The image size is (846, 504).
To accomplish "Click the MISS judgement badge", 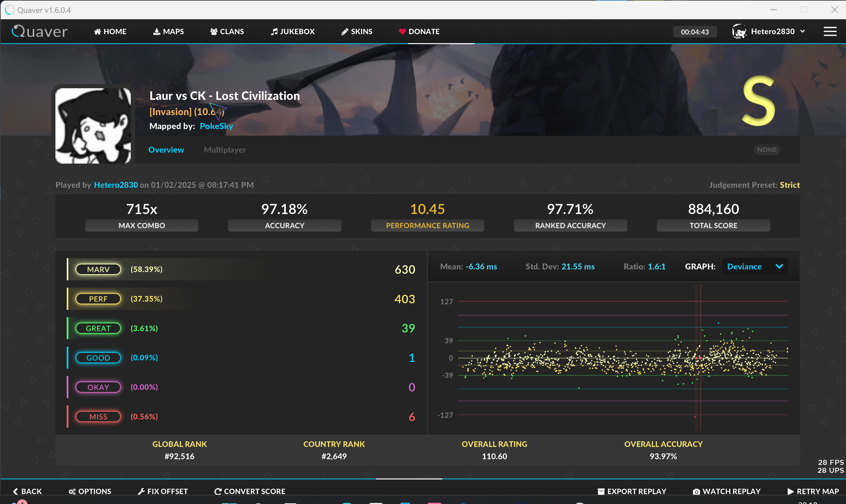I will [98, 417].
